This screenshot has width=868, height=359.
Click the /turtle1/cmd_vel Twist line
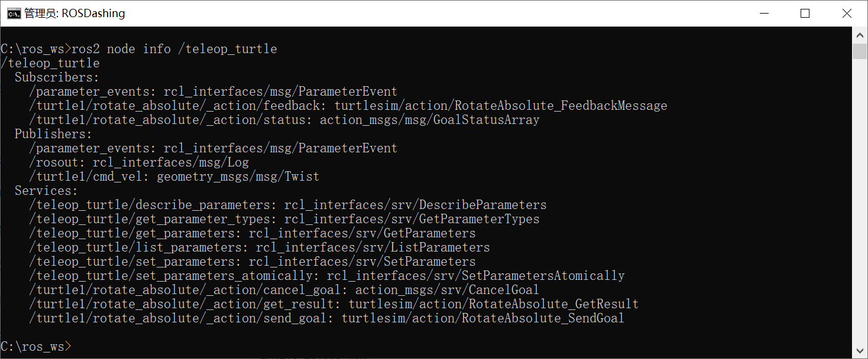174,177
